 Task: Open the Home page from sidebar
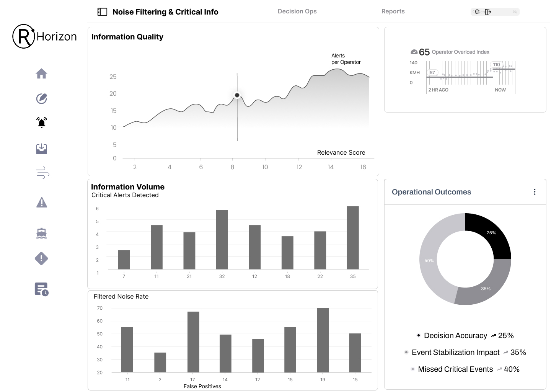(x=41, y=73)
